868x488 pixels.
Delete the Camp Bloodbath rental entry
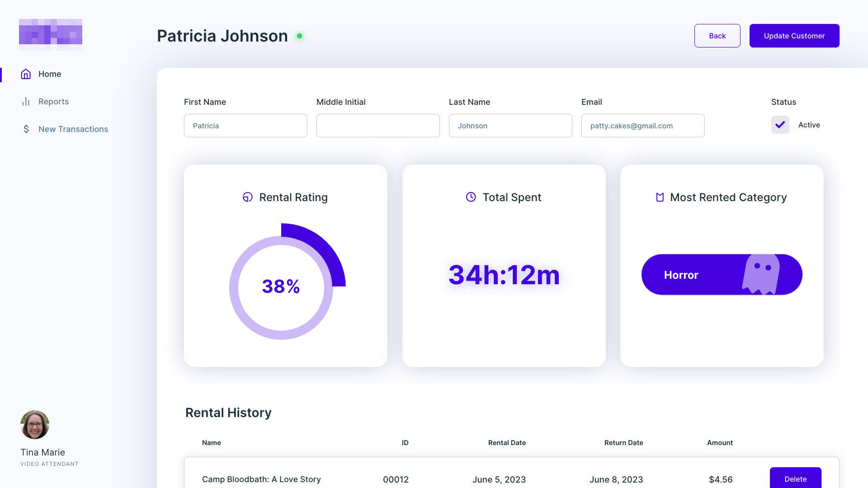[x=796, y=479]
